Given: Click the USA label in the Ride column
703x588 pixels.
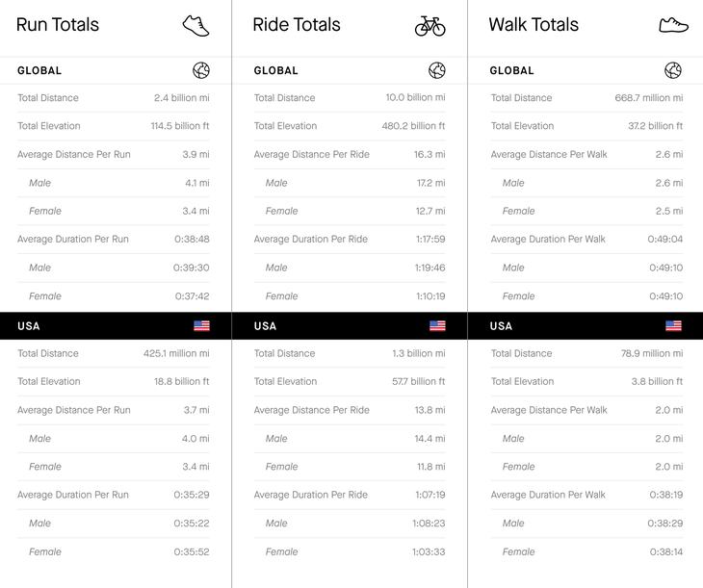Looking at the screenshot, I should click(265, 326).
